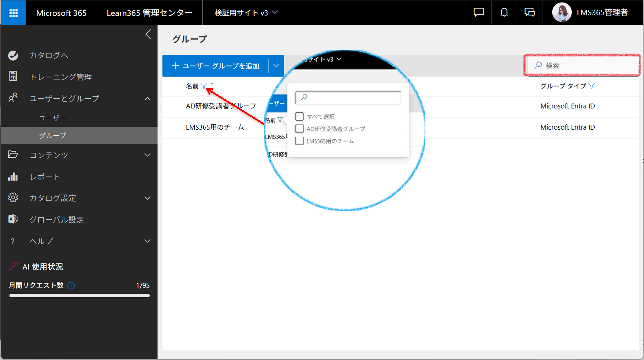Click the レポート bar chart icon
The image size is (644, 360).
click(x=13, y=177)
